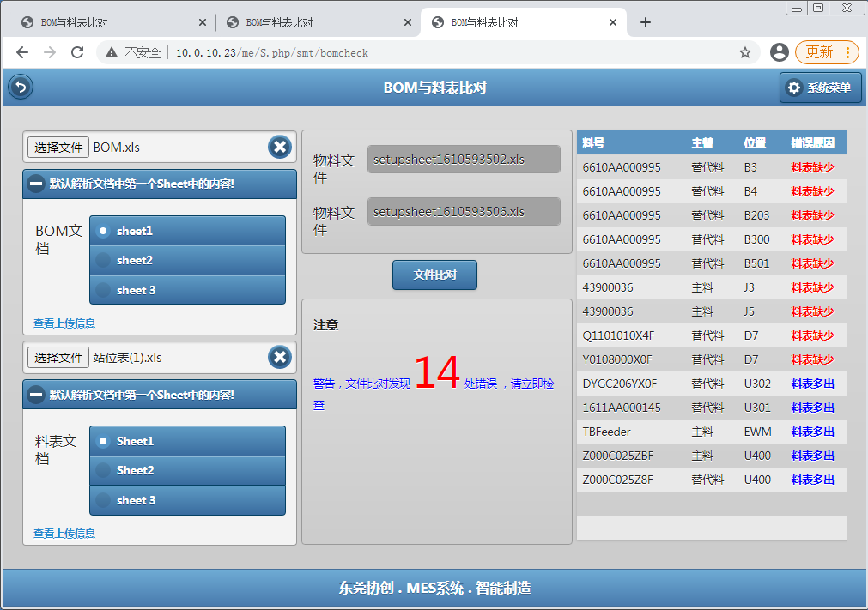868x610 pixels.
Task: Click the browser reload icon
Action: 77,52
